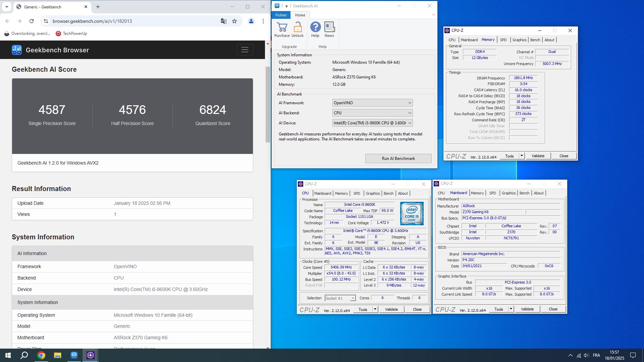Open About tab in CPU-Z Memory window
This screenshot has width=644, height=362.
click(x=549, y=40)
